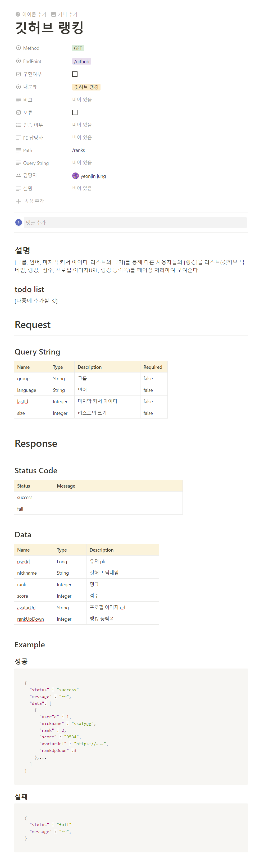Open the /github EndPoint tag dropdown
Image resolution: width=269 pixels, height=868 pixels.
[x=81, y=61]
